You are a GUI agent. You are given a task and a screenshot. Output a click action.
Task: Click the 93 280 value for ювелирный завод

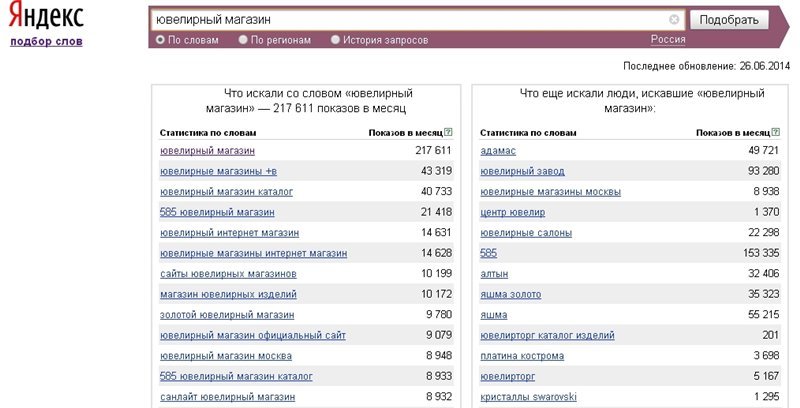(x=763, y=171)
